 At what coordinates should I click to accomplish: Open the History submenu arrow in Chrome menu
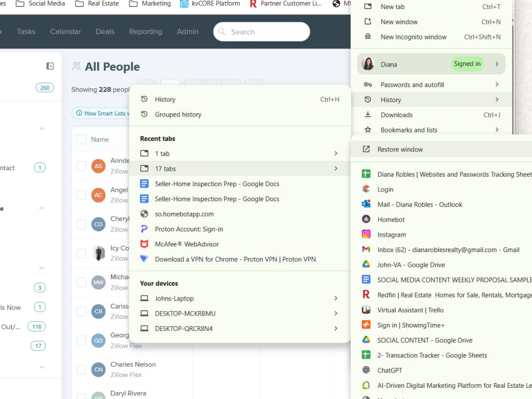497,99
